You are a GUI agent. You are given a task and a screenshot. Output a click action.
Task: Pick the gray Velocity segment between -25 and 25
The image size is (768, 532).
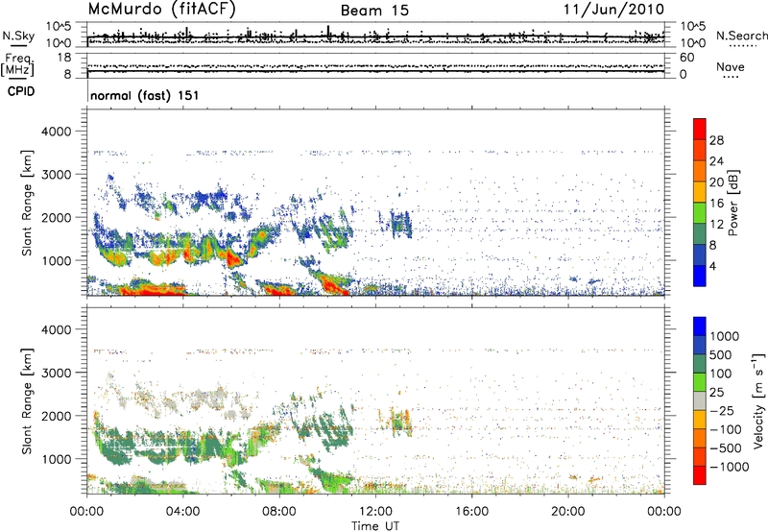point(700,400)
